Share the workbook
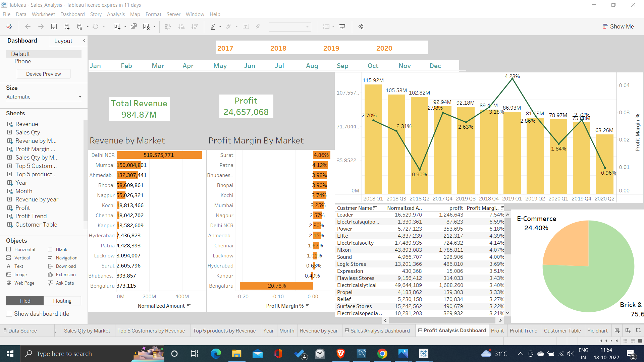The height and width of the screenshot is (362, 644). click(361, 26)
